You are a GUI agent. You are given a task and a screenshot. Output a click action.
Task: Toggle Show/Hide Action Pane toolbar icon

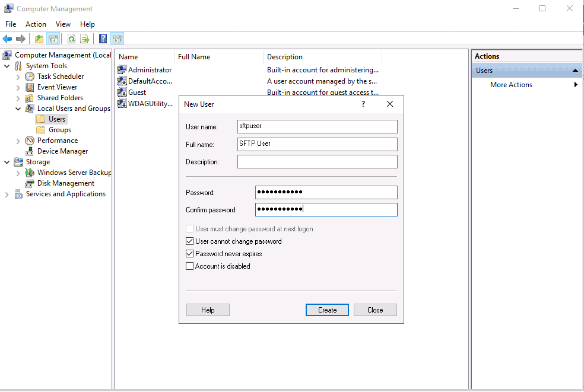(118, 39)
